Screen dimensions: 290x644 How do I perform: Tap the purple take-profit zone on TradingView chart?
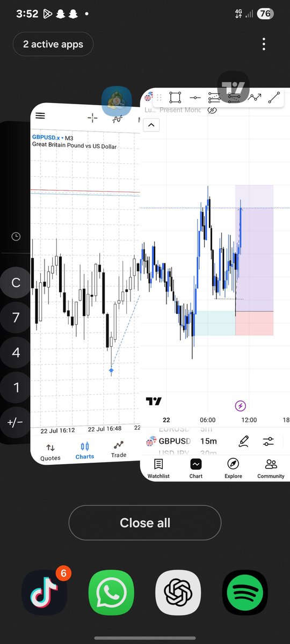(x=255, y=248)
